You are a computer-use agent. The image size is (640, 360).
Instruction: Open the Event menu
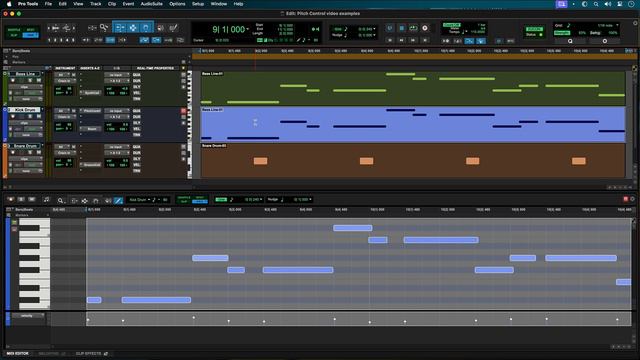(128, 4)
